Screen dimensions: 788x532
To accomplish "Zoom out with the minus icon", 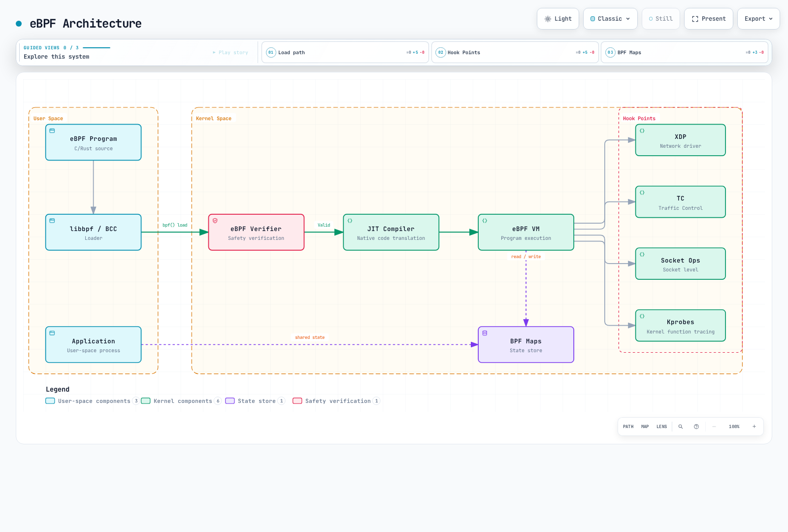I will click(714, 427).
